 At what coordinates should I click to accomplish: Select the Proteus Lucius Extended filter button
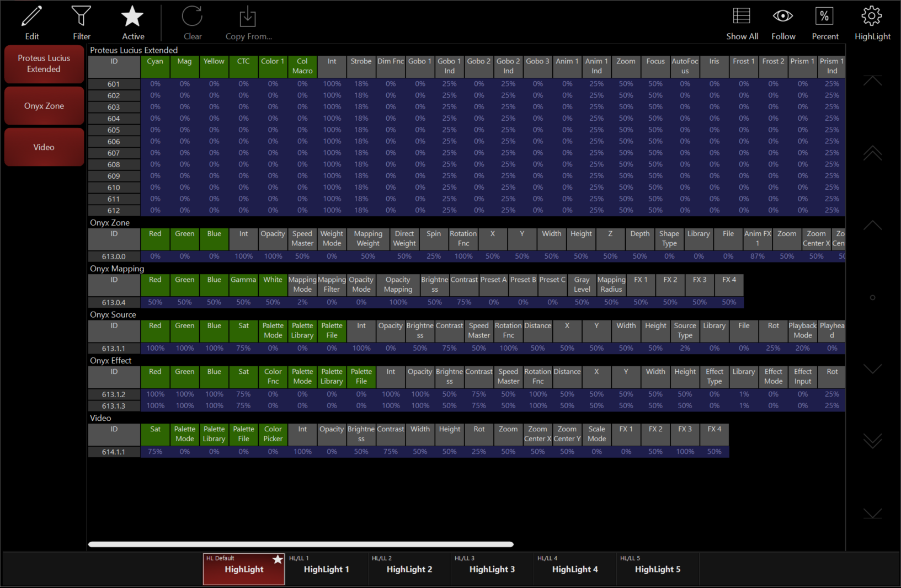(44, 64)
